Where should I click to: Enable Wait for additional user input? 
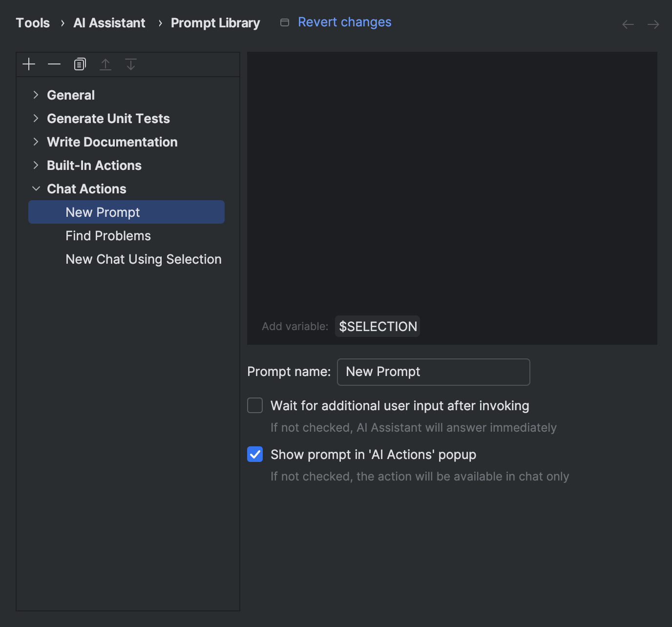[x=254, y=405]
